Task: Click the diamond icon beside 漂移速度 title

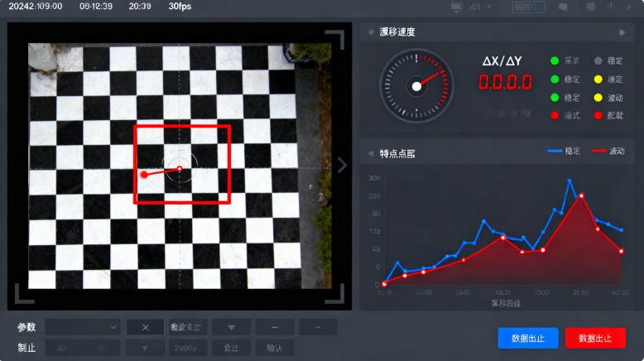Action: (370, 32)
